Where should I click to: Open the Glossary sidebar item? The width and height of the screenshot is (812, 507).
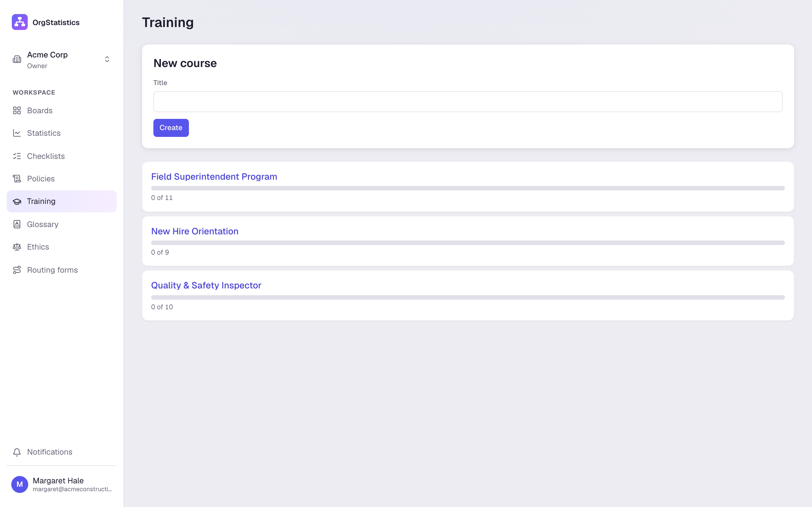tap(62, 224)
